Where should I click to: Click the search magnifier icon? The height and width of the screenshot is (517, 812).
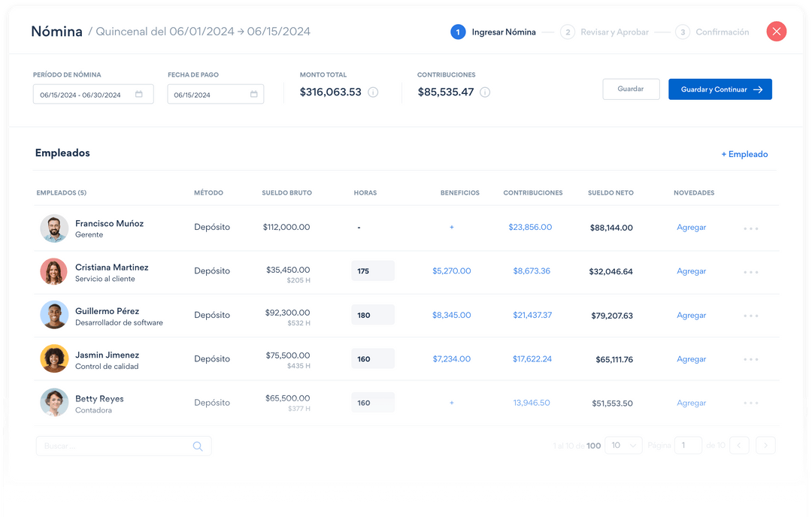(x=198, y=446)
